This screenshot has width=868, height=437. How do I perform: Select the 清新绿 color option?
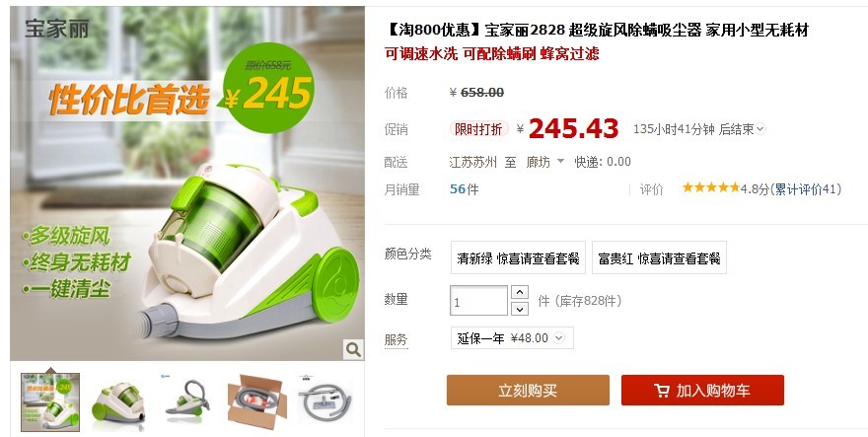(518, 257)
